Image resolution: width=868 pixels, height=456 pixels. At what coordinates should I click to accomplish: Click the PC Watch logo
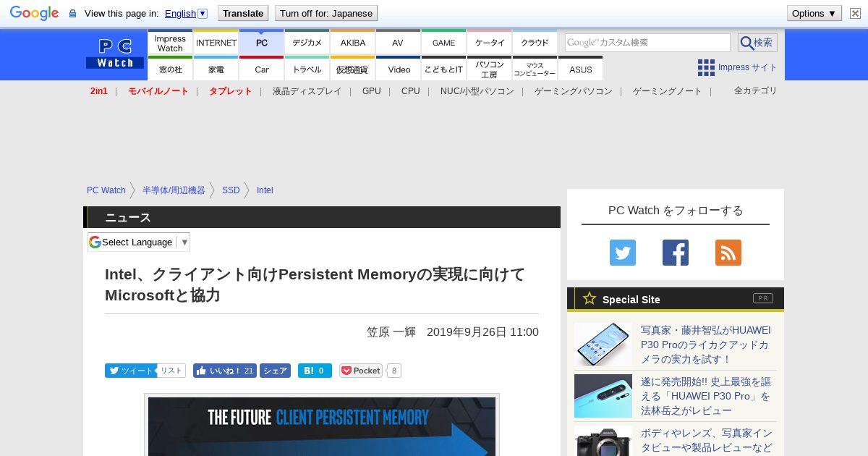point(115,54)
